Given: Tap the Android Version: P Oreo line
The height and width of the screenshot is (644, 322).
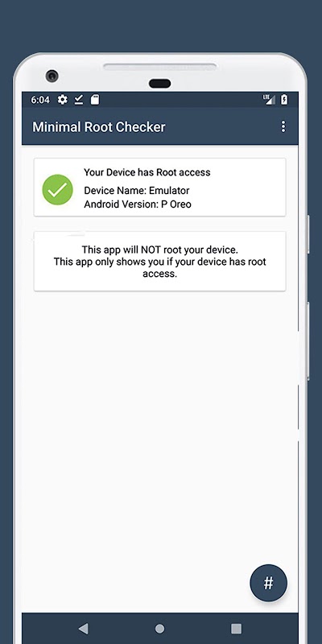Looking at the screenshot, I should pos(138,204).
